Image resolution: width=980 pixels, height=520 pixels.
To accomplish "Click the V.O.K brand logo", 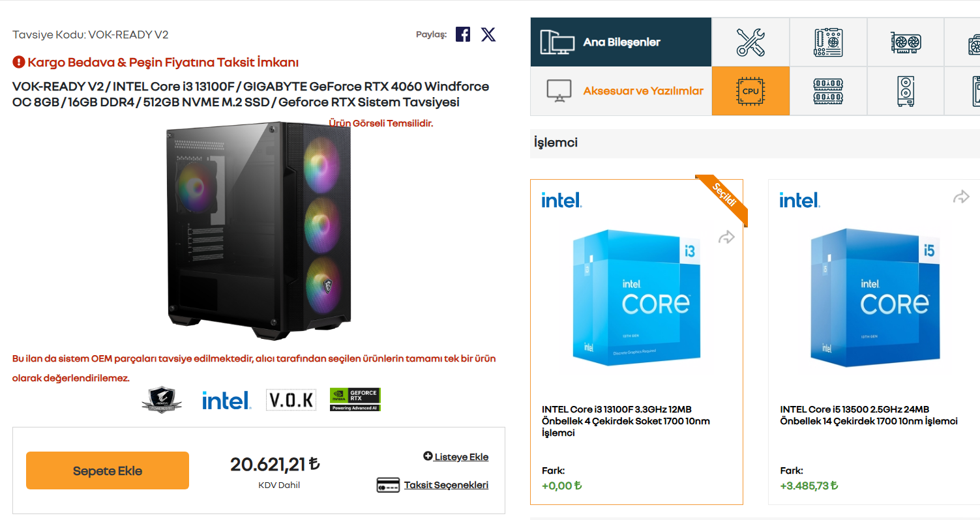I will (291, 400).
